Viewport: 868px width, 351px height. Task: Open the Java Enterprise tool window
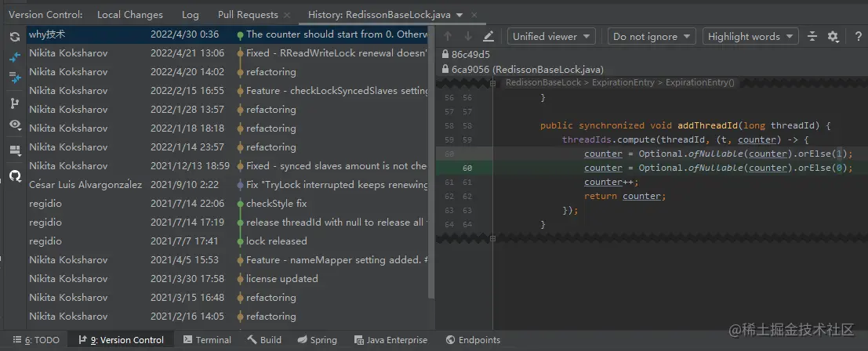click(x=390, y=340)
